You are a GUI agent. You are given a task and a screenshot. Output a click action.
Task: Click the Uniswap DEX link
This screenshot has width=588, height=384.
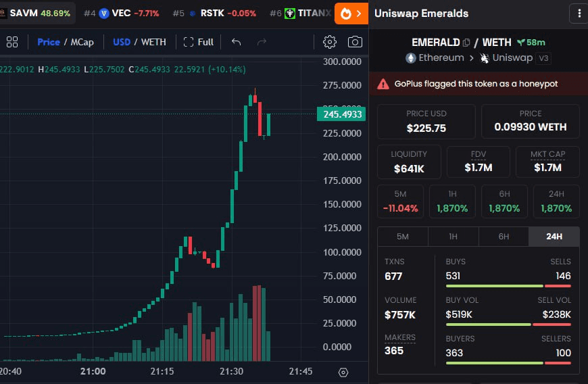click(506, 58)
